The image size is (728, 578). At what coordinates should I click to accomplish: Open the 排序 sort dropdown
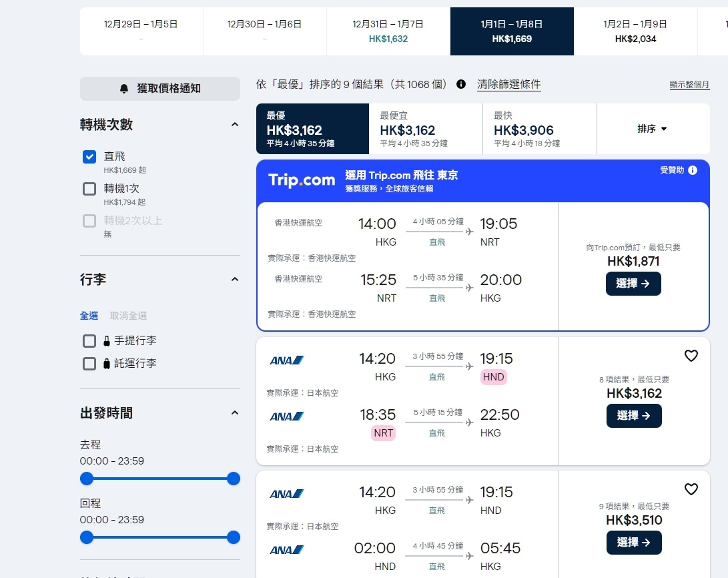[653, 129]
